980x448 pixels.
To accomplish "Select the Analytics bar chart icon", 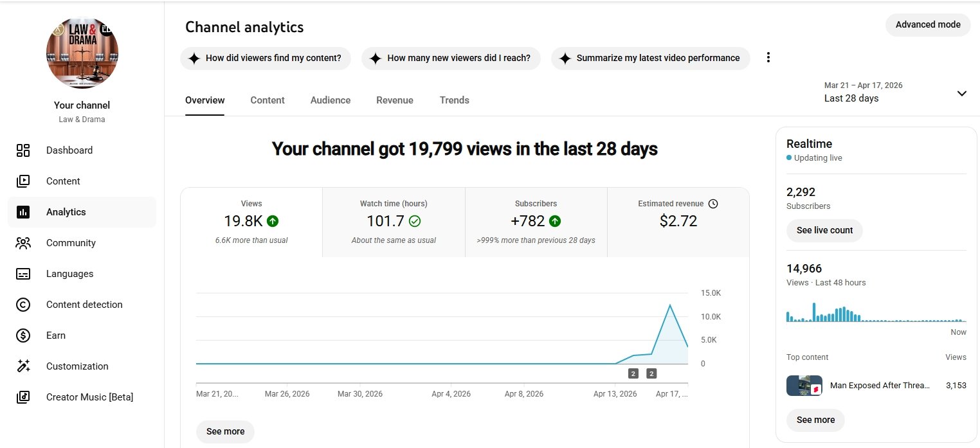I will (23, 212).
